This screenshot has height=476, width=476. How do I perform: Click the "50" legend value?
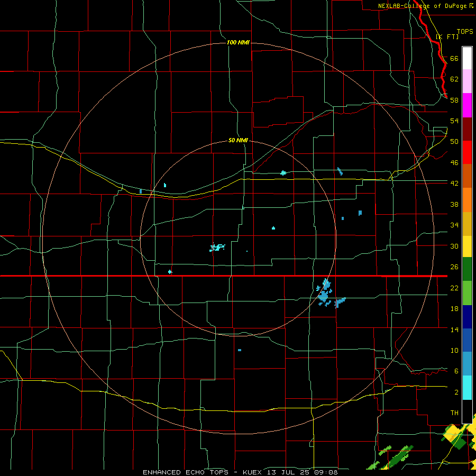(454, 141)
